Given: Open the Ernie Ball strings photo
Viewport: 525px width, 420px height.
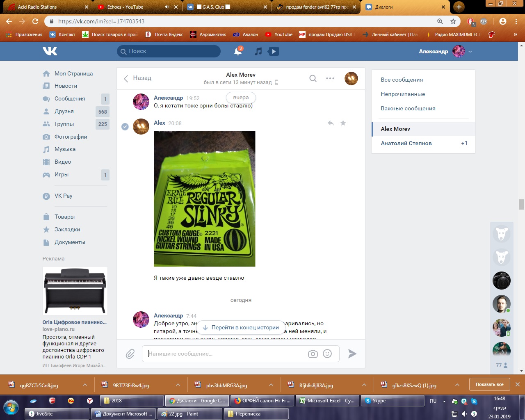Looking at the screenshot, I should (204, 199).
